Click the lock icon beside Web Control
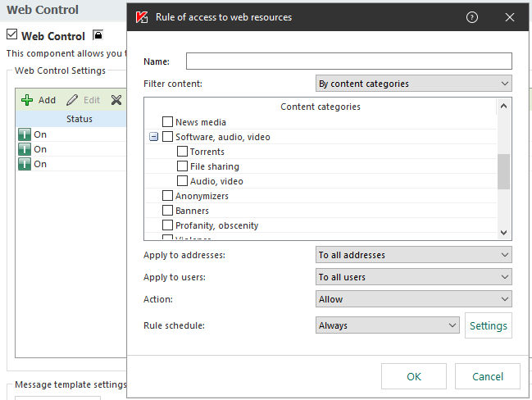 pyautogui.click(x=98, y=35)
